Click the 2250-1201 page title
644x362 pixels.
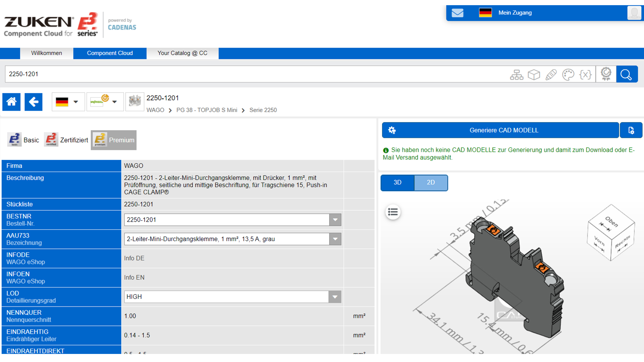point(163,98)
